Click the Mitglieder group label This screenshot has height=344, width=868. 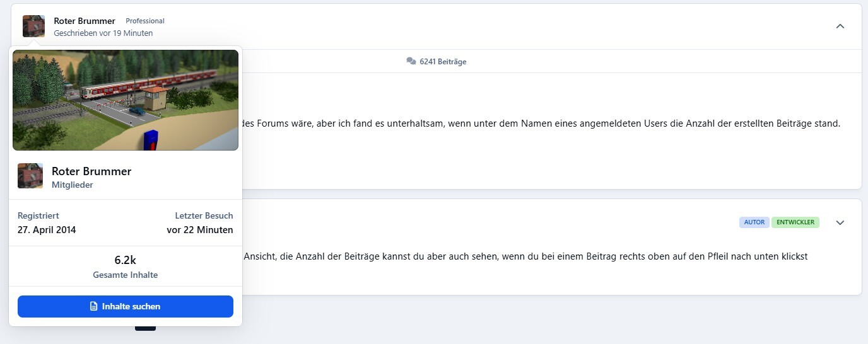pos(73,185)
